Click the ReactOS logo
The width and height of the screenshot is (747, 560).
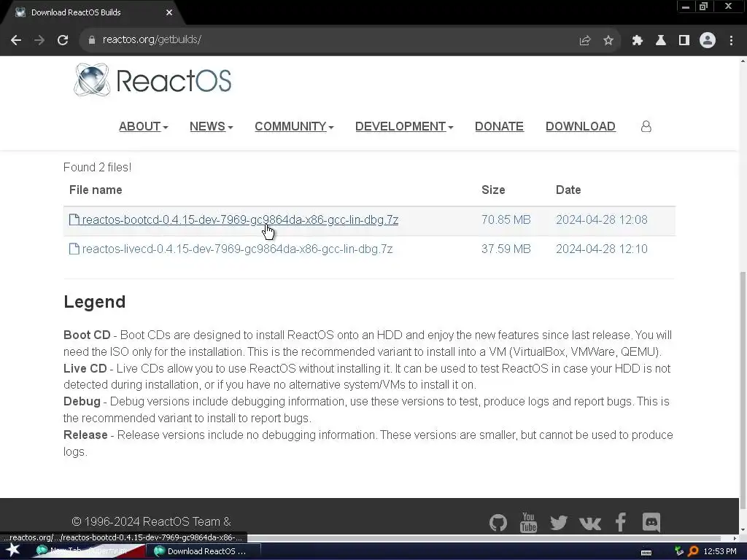point(152,80)
